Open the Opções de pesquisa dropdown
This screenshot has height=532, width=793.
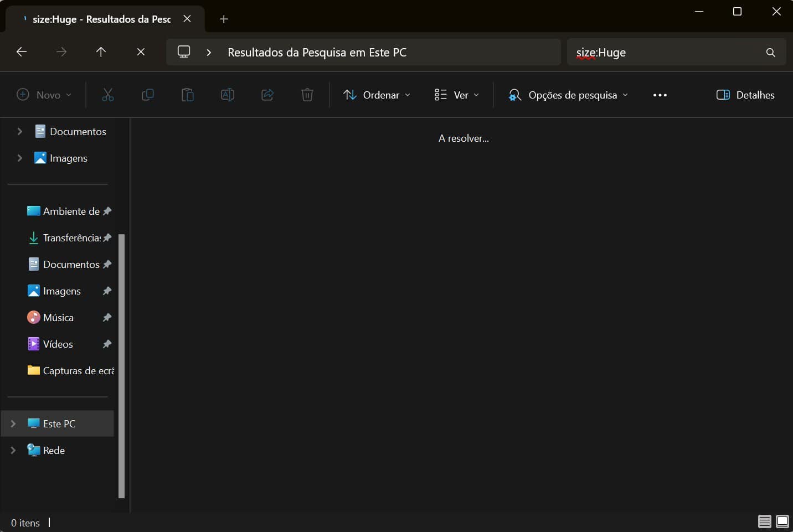[x=568, y=95]
